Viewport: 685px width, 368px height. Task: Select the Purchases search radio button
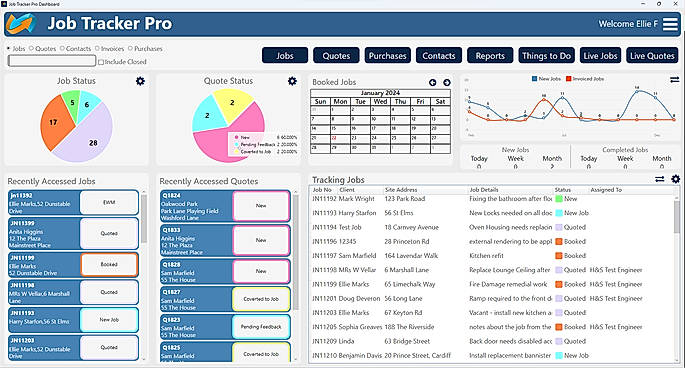coord(130,48)
